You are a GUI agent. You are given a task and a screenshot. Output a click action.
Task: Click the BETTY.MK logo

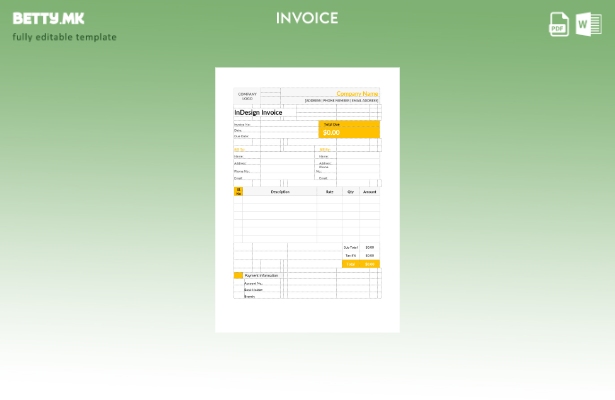click(48, 18)
